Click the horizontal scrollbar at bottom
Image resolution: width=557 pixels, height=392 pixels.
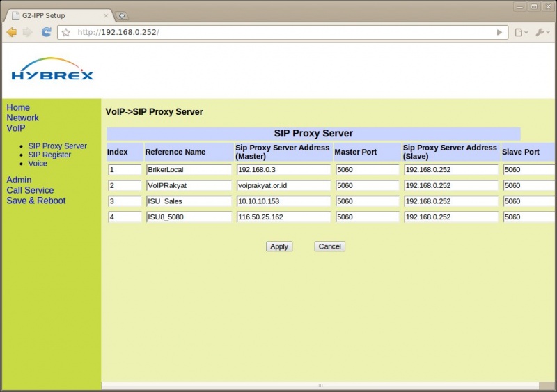320,386
